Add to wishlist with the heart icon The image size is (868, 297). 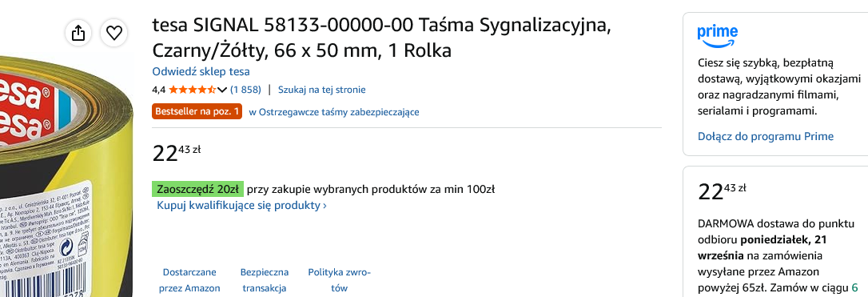(114, 34)
